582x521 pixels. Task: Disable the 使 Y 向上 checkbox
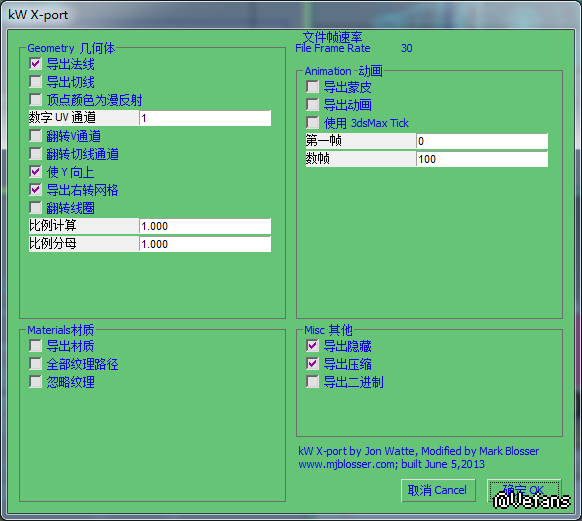point(35,172)
